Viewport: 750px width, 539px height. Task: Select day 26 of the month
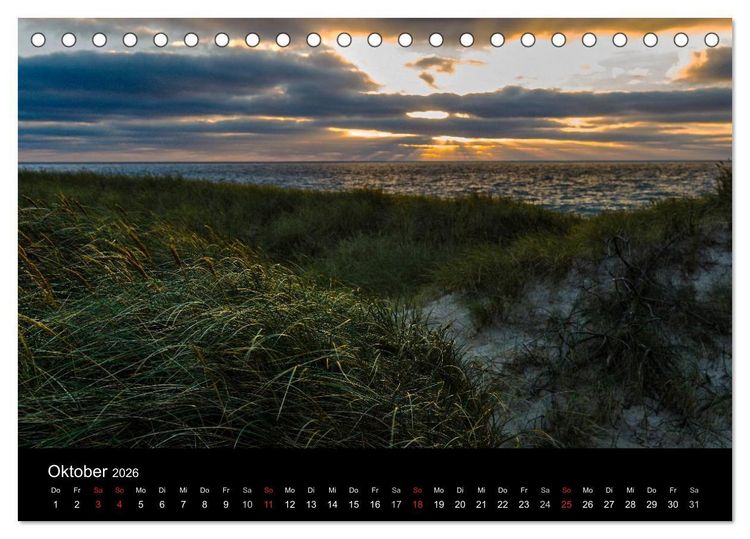[x=588, y=505]
